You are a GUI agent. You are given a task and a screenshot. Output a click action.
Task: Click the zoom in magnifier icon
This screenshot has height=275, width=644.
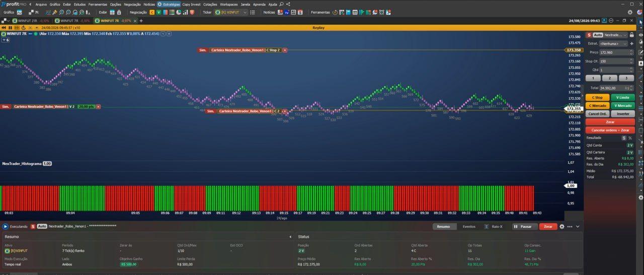click(61, 12)
